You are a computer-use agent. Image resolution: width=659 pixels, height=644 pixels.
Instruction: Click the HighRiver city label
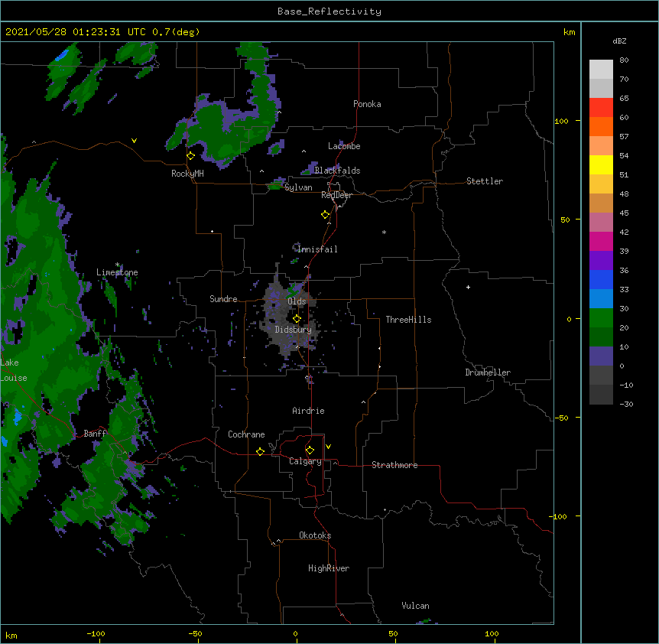pyautogui.click(x=329, y=568)
